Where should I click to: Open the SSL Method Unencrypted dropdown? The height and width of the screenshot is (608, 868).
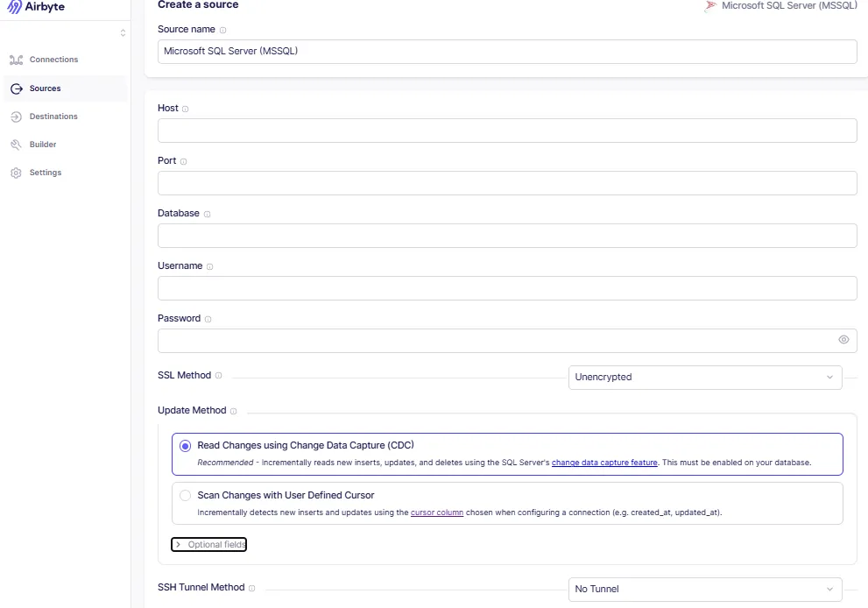click(705, 377)
